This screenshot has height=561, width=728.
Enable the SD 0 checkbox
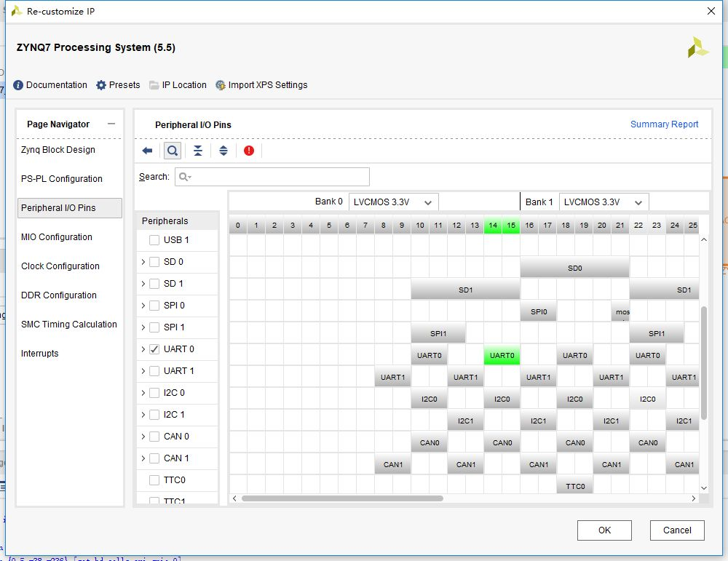point(154,262)
